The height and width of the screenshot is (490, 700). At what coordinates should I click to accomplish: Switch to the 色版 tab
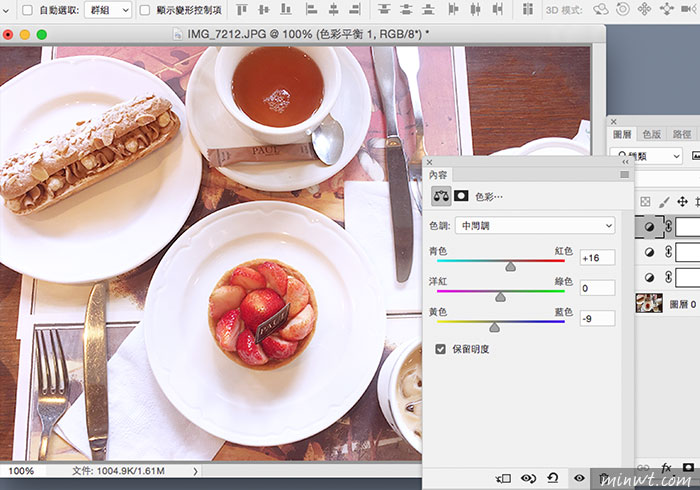click(651, 134)
